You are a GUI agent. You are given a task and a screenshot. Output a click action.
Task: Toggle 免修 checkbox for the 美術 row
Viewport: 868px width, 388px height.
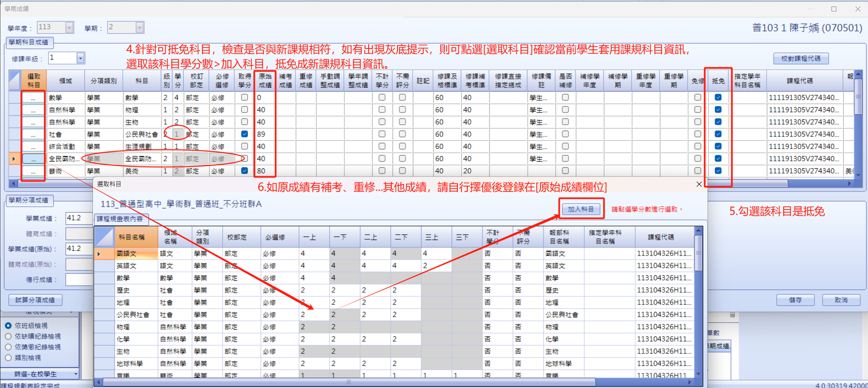click(x=698, y=171)
